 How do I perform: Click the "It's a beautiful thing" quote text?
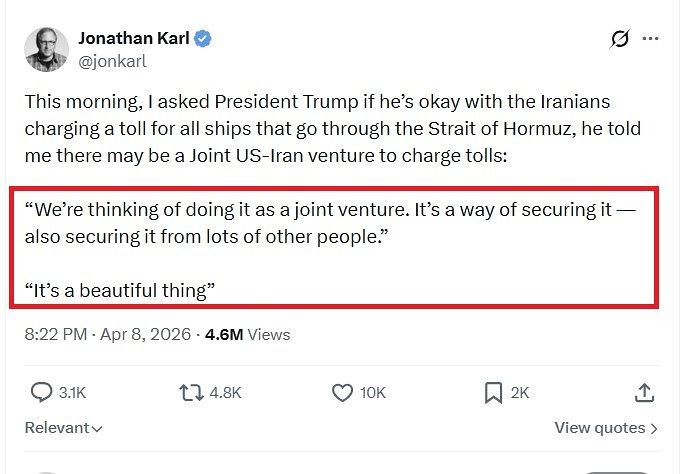122,290
